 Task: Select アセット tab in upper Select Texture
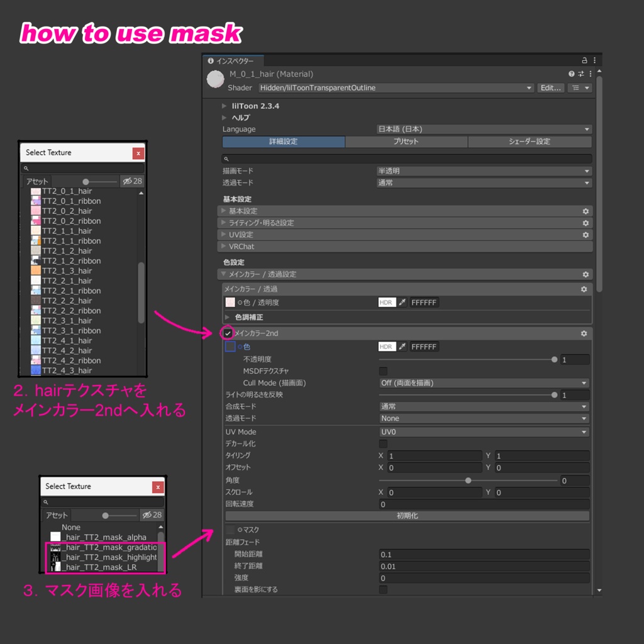coord(37,181)
